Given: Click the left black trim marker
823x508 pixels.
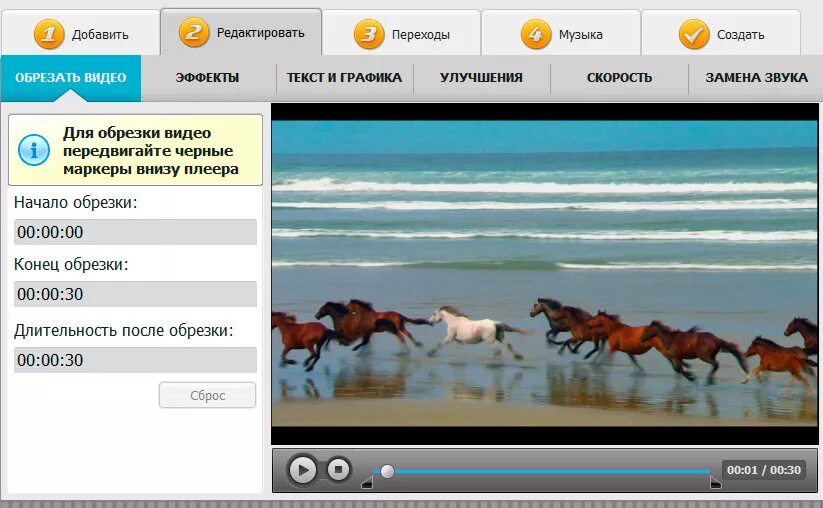Looking at the screenshot, I should coord(367,482).
